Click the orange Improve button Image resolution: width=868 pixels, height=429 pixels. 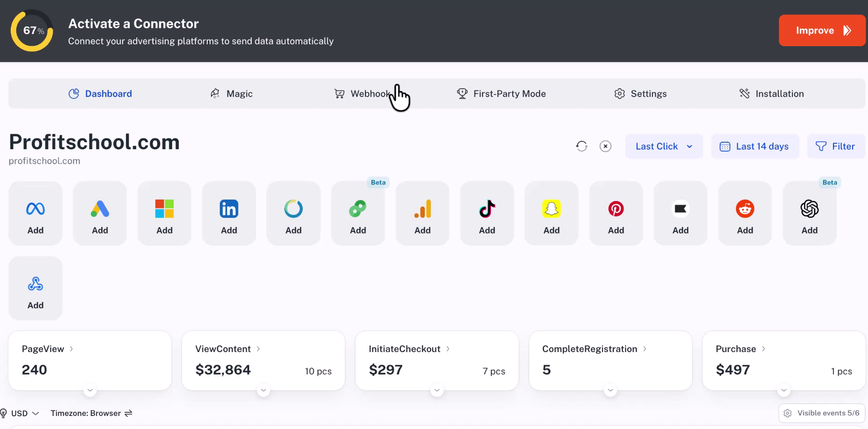point(822,31)
